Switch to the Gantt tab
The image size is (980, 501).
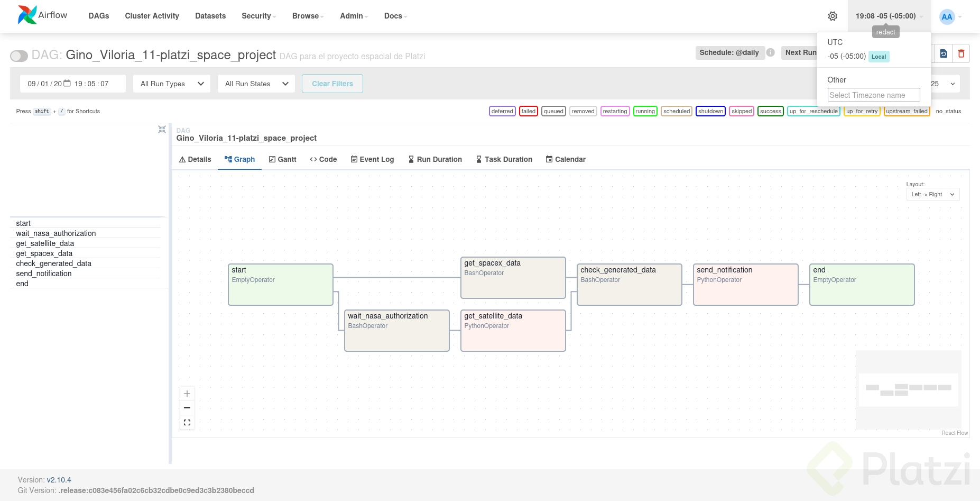282,159
